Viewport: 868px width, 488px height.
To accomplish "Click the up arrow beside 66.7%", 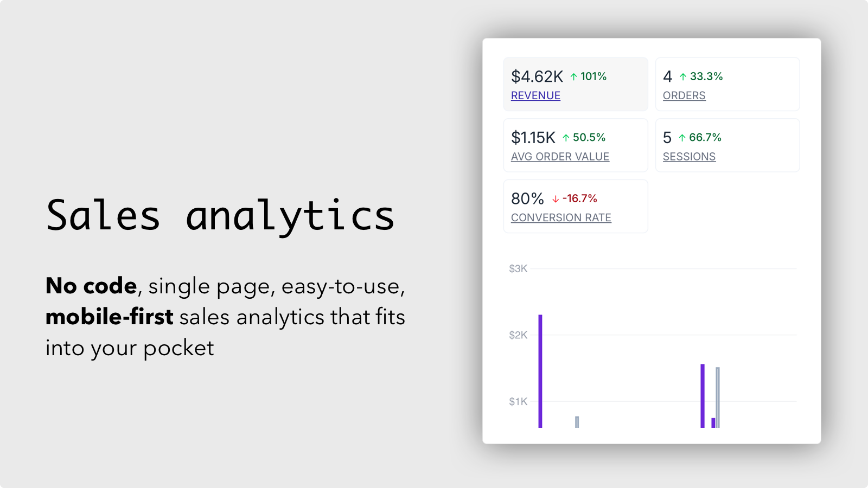I will pyautogui.click(x=682, y=138).
